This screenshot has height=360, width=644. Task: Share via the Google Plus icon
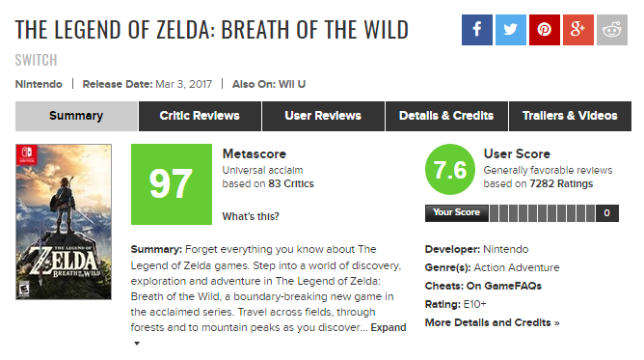[x=577, y=30]
